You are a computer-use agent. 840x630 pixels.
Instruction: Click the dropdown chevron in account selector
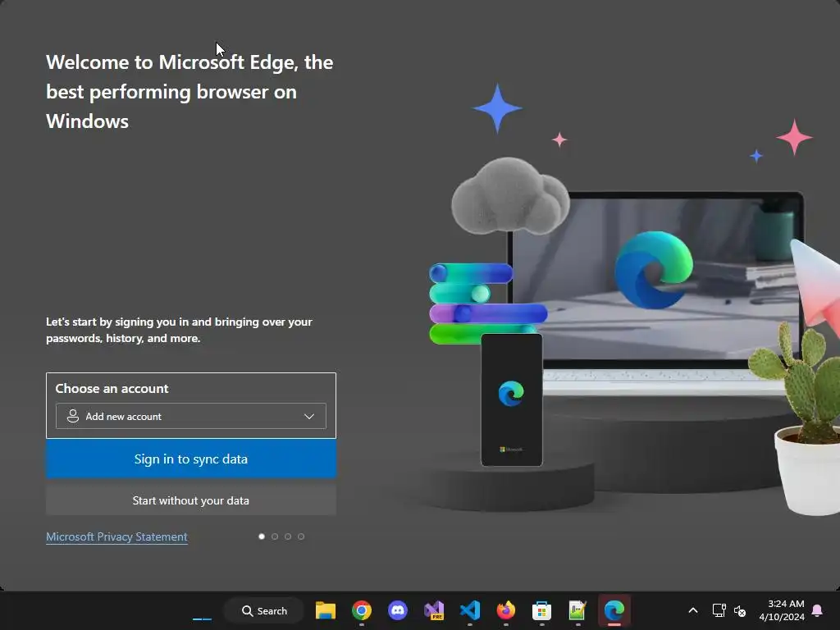point(309,416)
